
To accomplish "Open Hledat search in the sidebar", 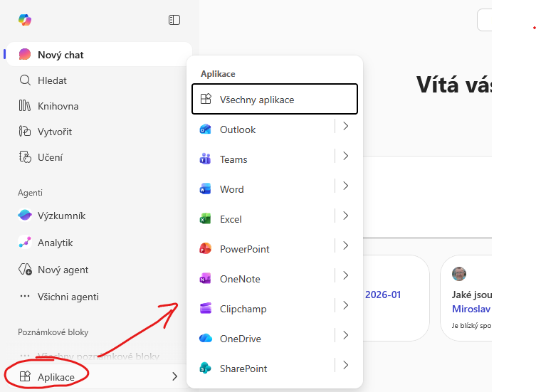I will pyautogui.click(x=51, y=80).
